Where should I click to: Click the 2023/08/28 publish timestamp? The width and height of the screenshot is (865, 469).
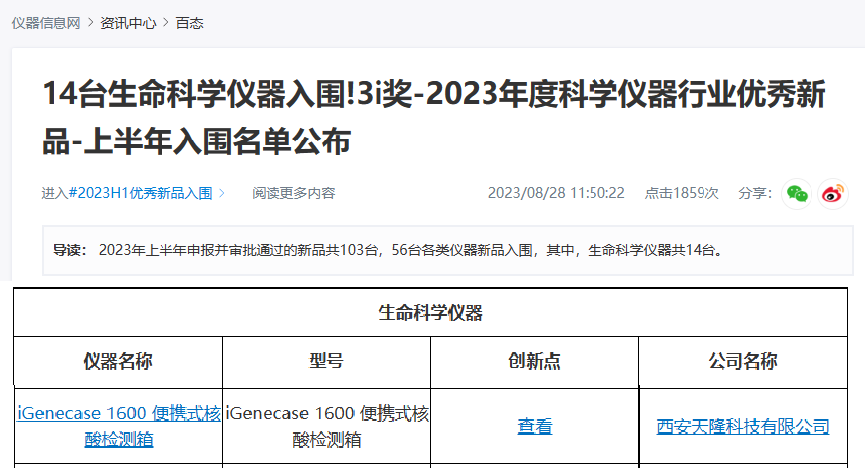click(x=556, y=193)
